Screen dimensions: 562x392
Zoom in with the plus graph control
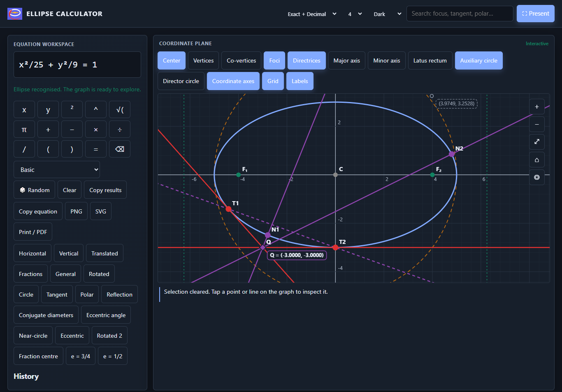pos(537,107)
